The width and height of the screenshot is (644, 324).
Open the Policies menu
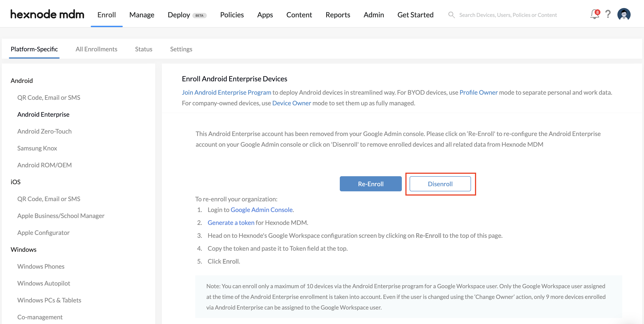232,15
